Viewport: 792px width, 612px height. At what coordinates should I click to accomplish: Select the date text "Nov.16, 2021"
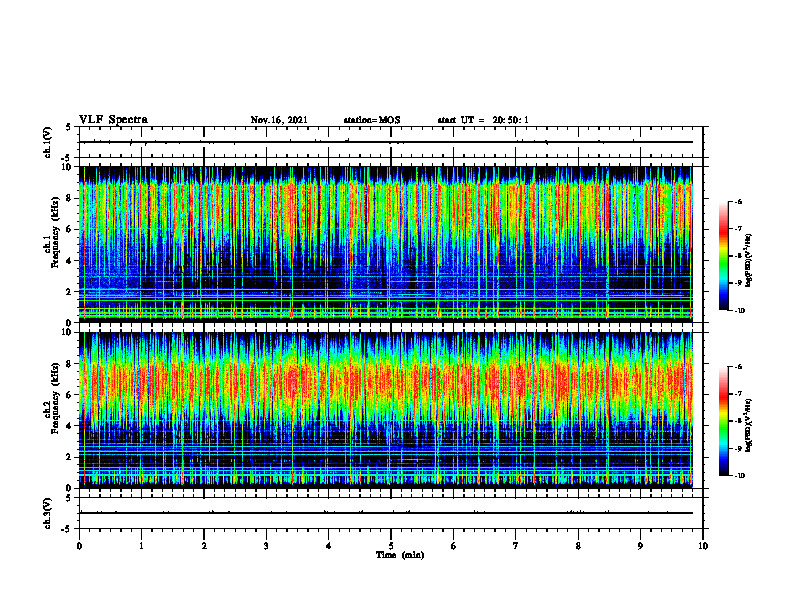point(279,120)
